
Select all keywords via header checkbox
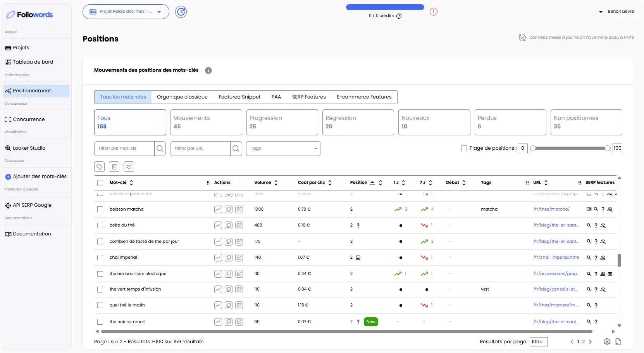click(100, 182)
